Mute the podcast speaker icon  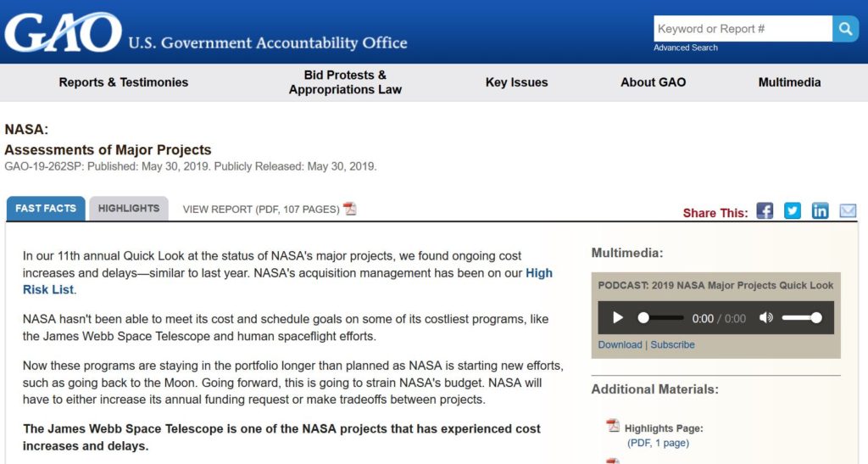click(766, 318)
